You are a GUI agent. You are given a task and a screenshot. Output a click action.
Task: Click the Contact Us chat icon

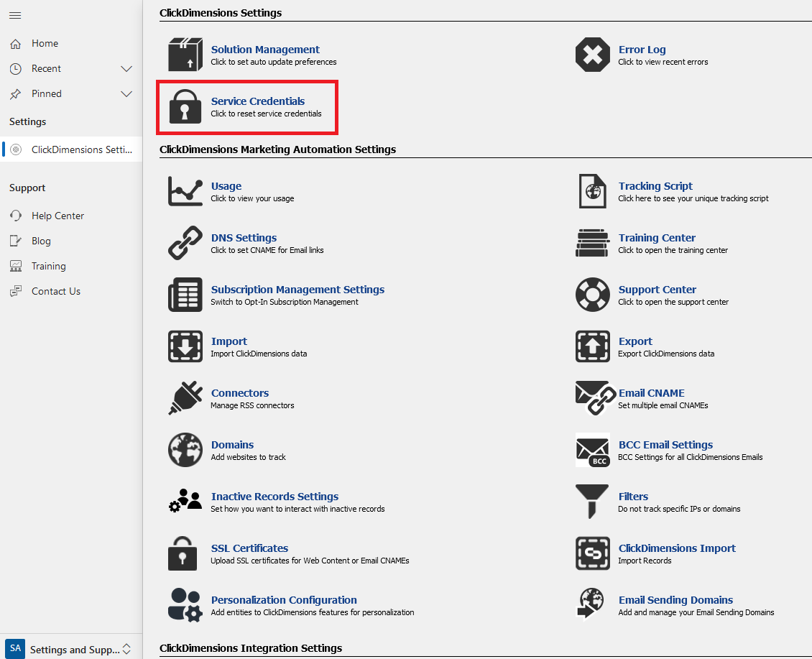[16, 291]
